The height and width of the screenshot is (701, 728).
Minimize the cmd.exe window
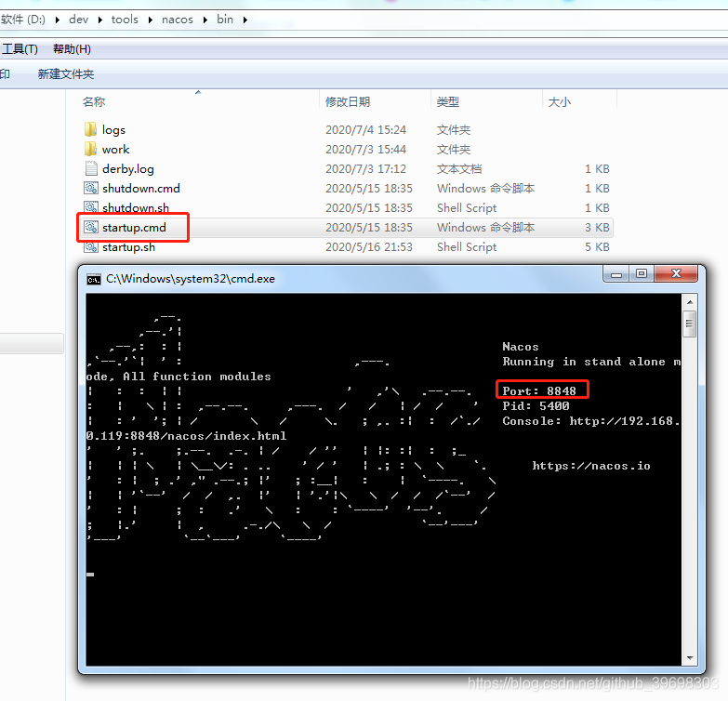[x=616, y=274]
